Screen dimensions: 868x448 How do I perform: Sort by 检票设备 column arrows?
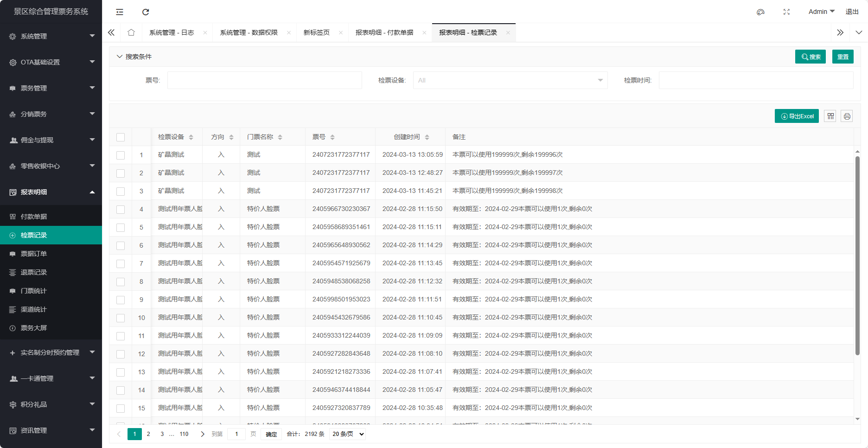tap(191, 137)
